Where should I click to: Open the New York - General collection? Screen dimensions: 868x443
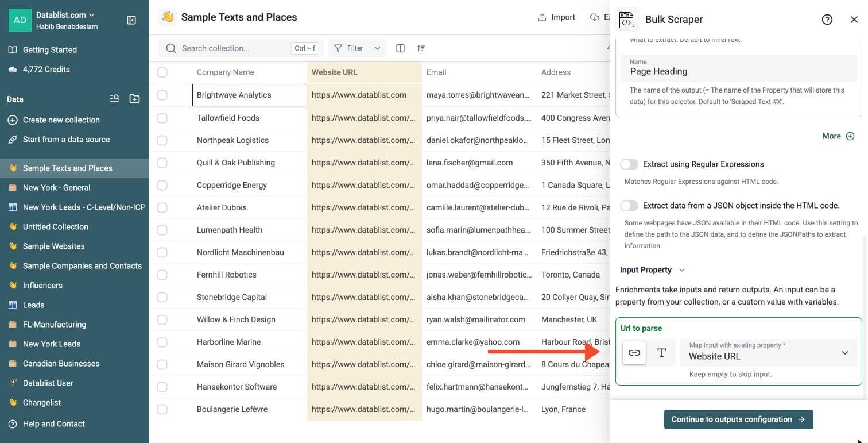click(x=75, y=188)
